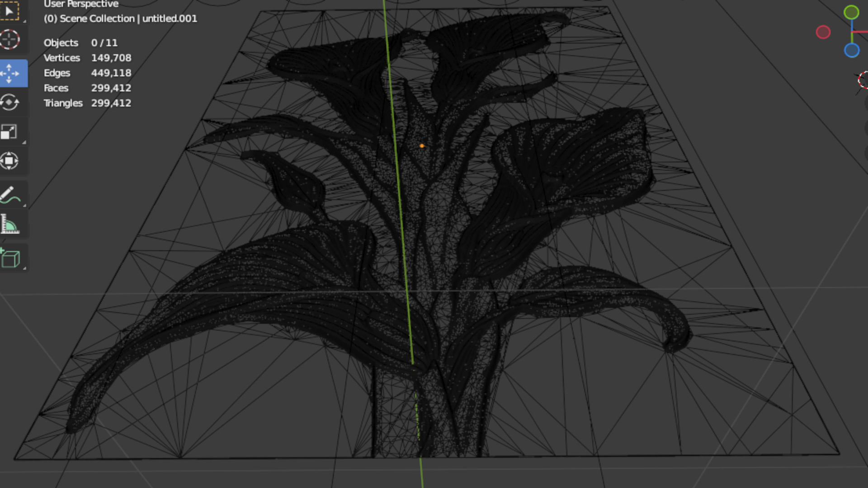Click the Scene Collection untitled.001 text
The width and height of the screenshot is (868, 488).
120,19
